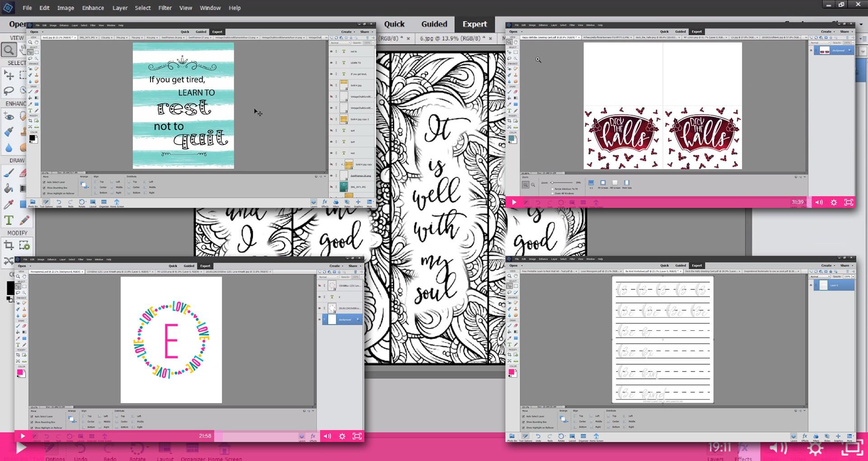Open settings gear on Deck the Halls video

(834, 202)
